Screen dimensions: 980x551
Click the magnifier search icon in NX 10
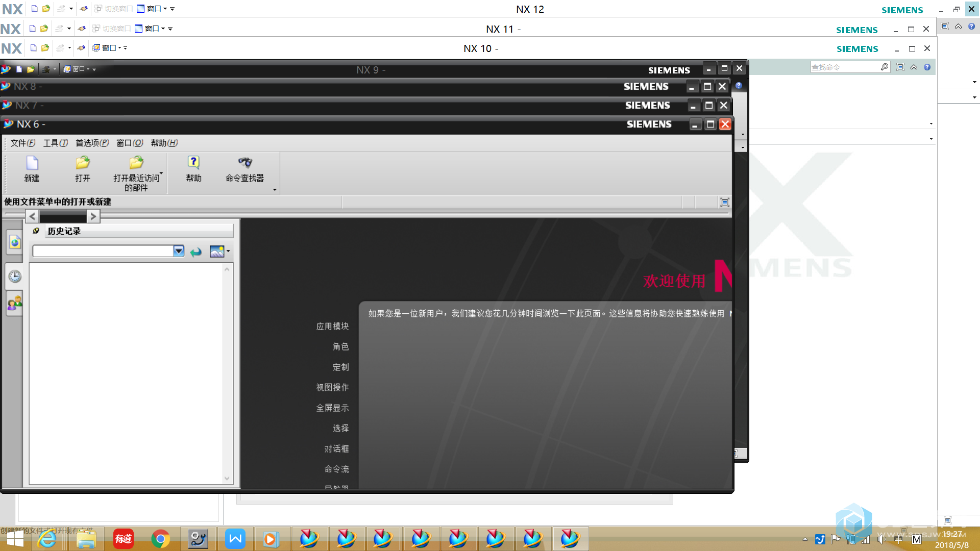885,67
